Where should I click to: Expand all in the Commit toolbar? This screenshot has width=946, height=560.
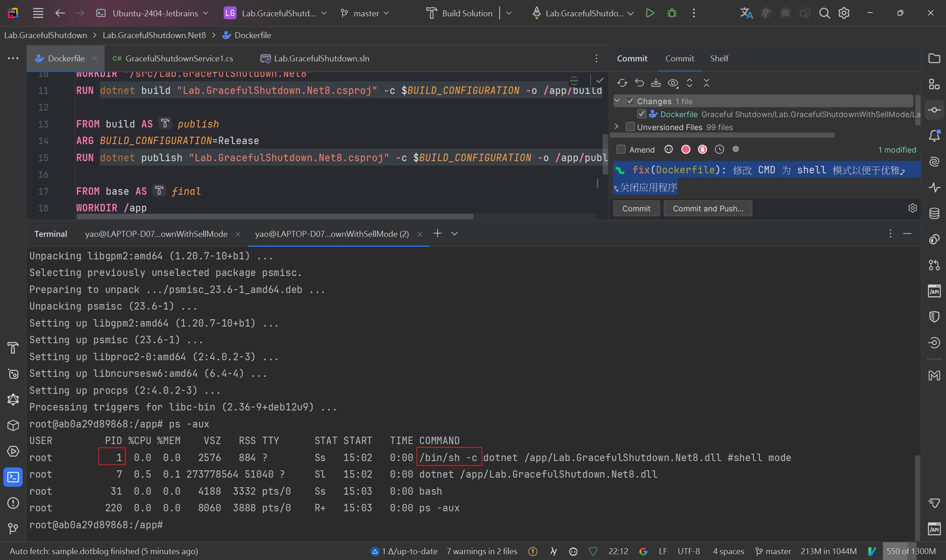coord(690,83)
